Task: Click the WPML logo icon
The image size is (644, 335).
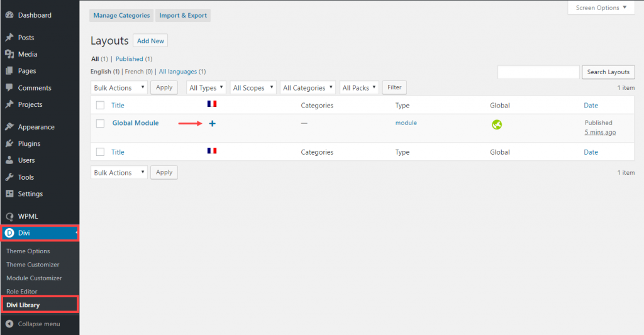Action: point(9,216)
